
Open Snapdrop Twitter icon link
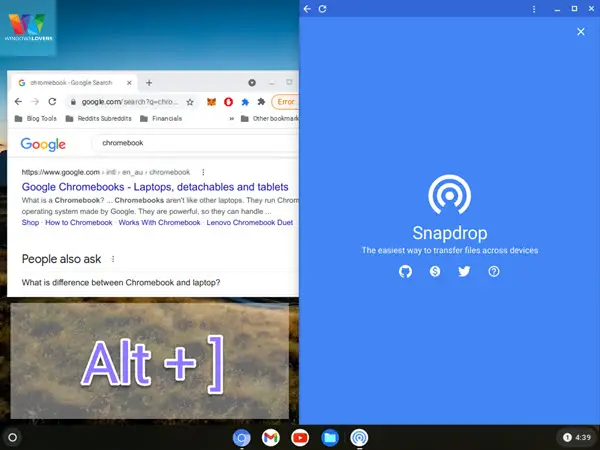(x=464, y=271)
